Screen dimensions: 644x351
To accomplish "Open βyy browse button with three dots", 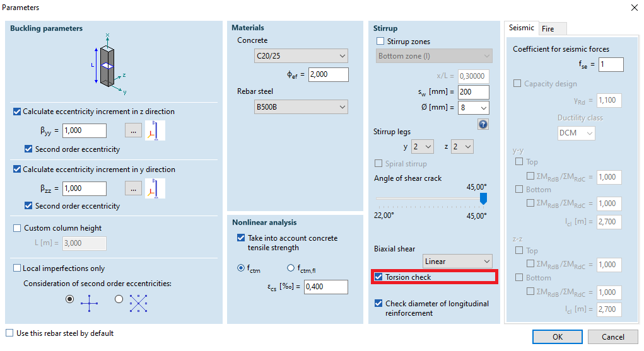I will click(133, 131).
